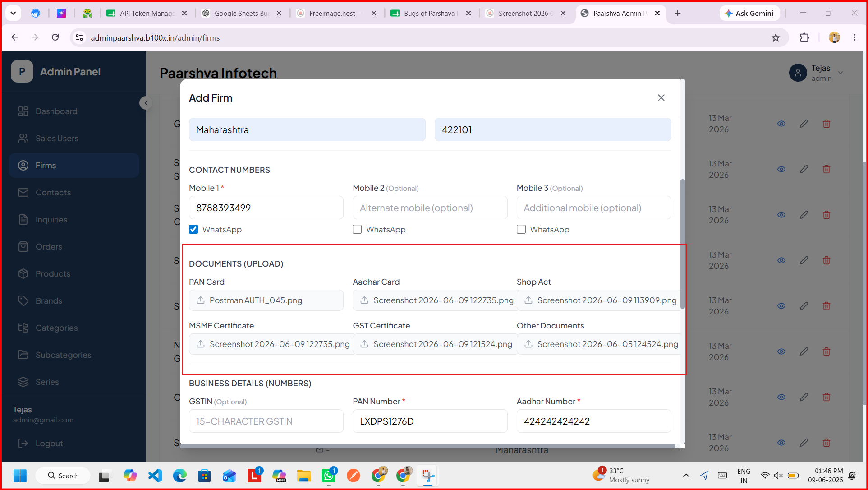
Task: Reload the page
Action: [55, 37]
